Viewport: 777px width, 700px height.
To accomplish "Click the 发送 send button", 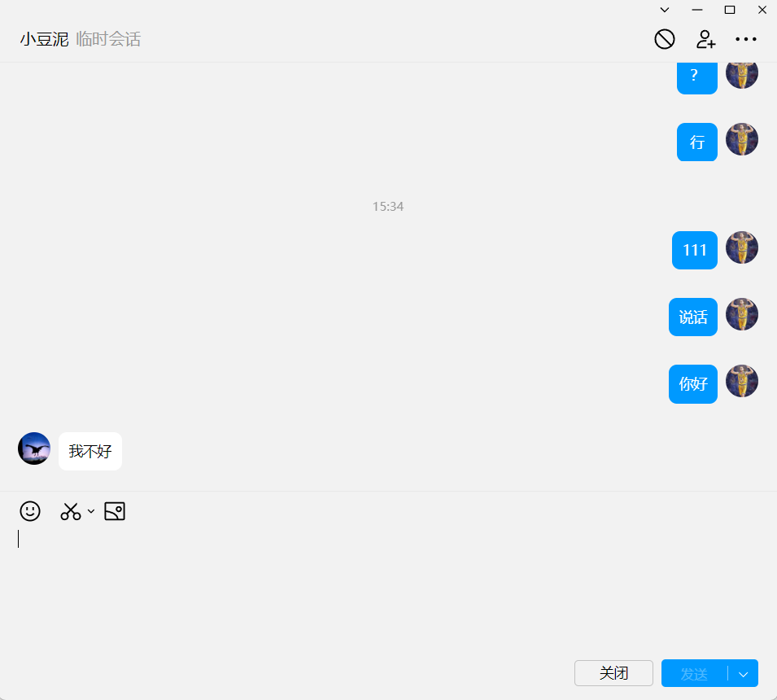I will [x=694, y=673].
